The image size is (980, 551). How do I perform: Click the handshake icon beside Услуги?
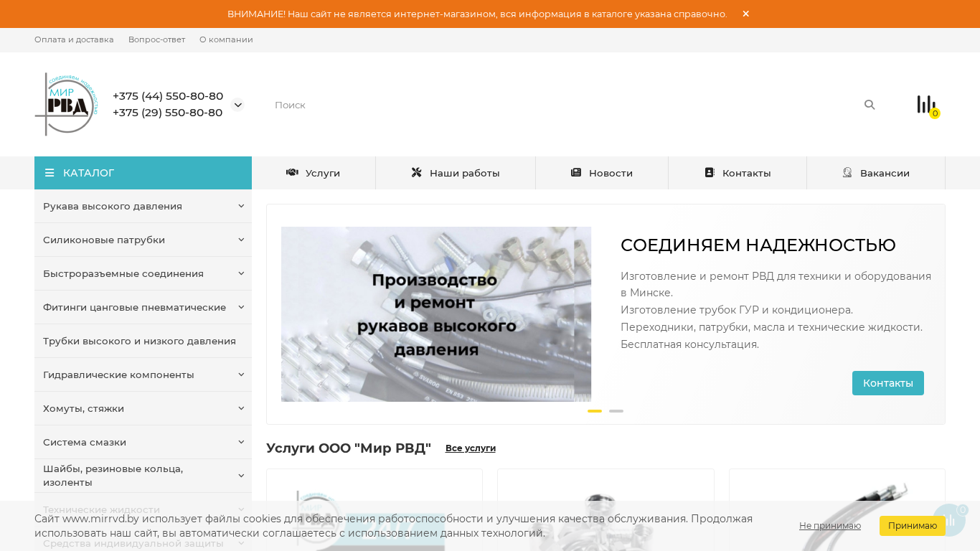click(292, 173)
